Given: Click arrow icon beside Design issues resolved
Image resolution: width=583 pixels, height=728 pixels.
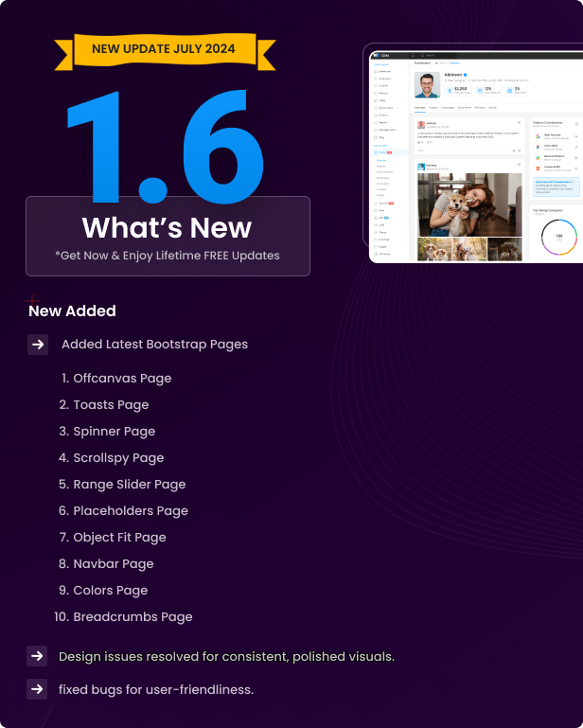Looking at the screenshot, I should [x=38, y=656].
